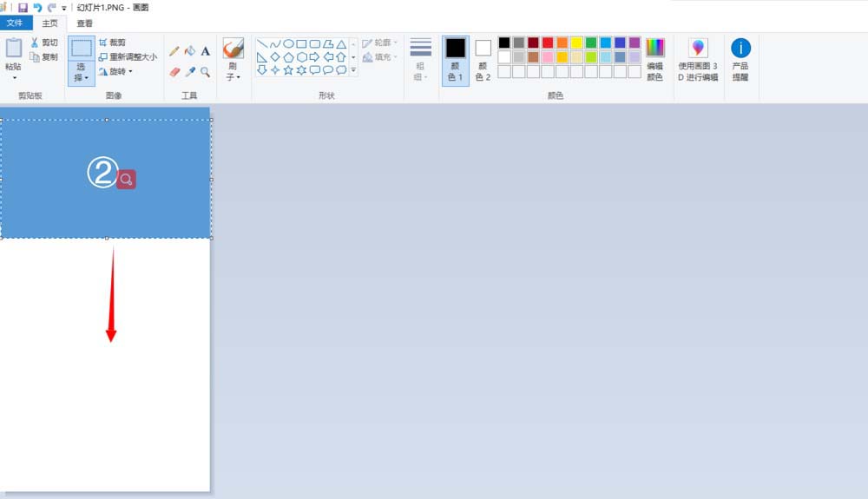Click the 粘贴 clipboard icon

pos(14,48)
